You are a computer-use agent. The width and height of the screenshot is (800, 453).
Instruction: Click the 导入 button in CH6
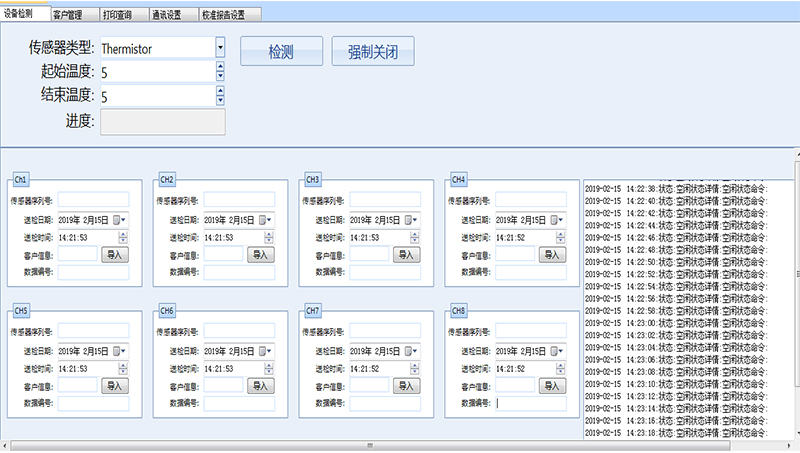[x=261, y=386]
